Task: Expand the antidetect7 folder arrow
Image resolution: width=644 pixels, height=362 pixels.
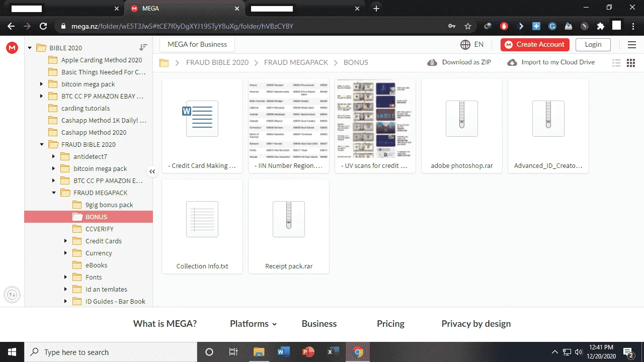Action: pos(54,157)
